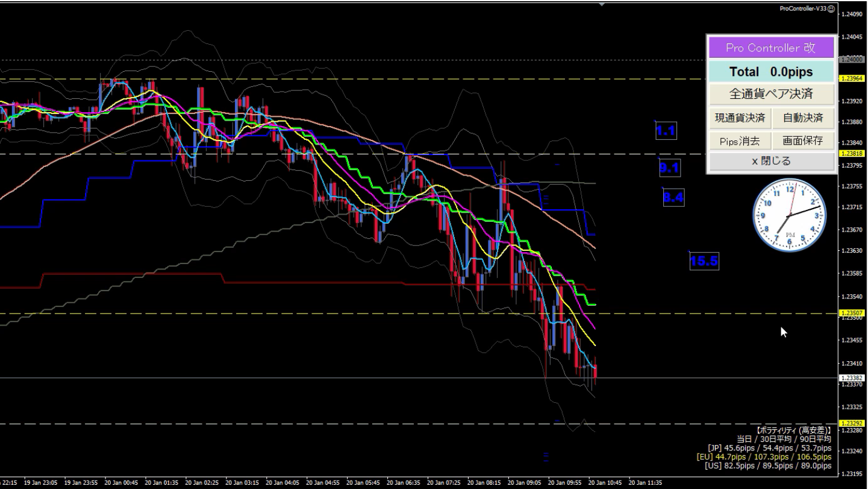This screenshot has width=868, height=489.
Task: Select the ProController-V33 expert label
Action: point(803,9)
